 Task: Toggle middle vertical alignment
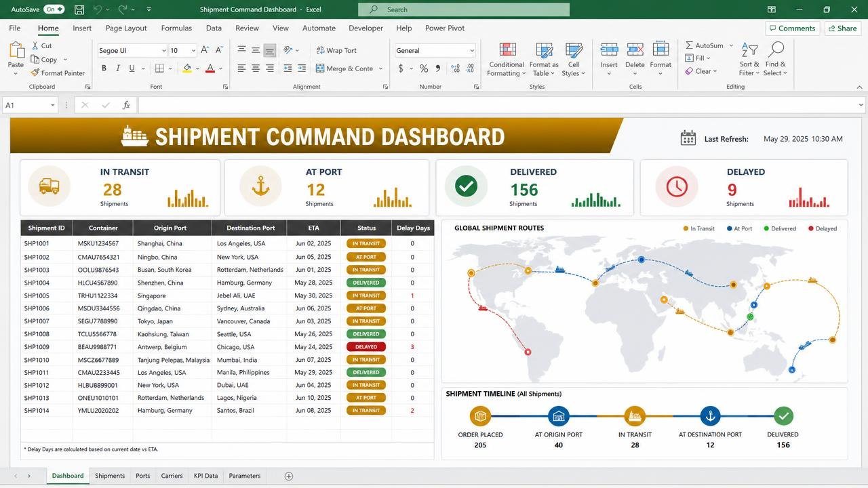tap(256, 50)
